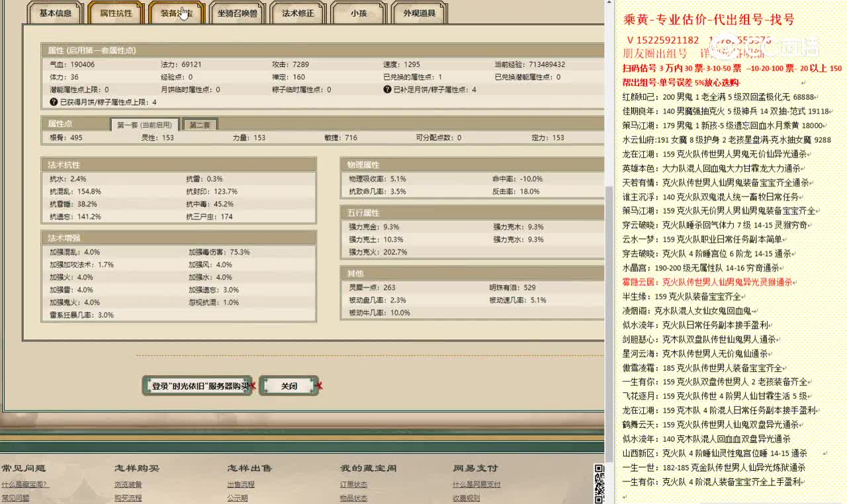
Task: Select 明珠有泪: 529 entry
Action: 513,288
